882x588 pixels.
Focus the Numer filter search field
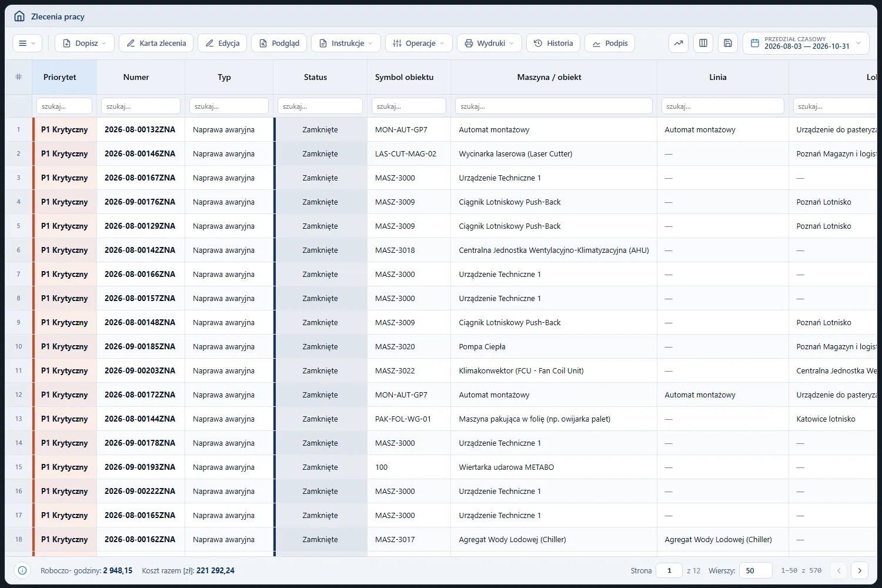coord(141,106)
